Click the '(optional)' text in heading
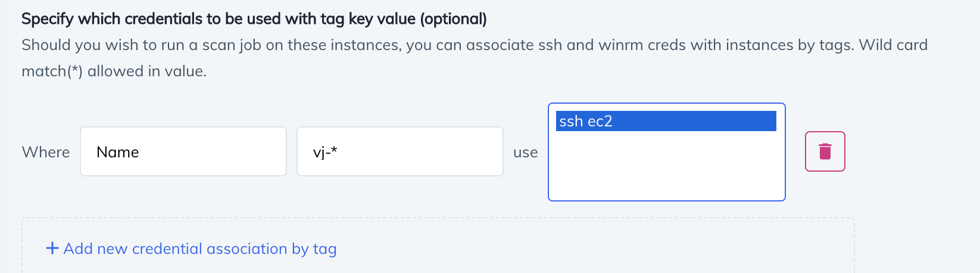This screenshot has width=980, height=273. (453, 19)
